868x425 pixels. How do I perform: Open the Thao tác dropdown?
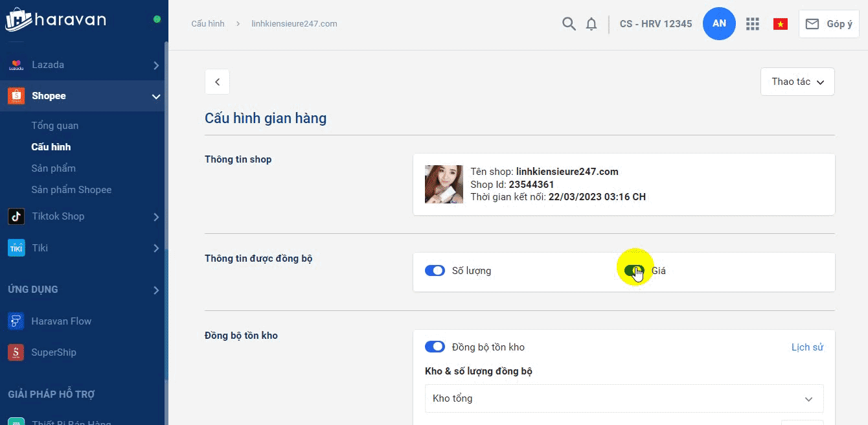(797, 82)
